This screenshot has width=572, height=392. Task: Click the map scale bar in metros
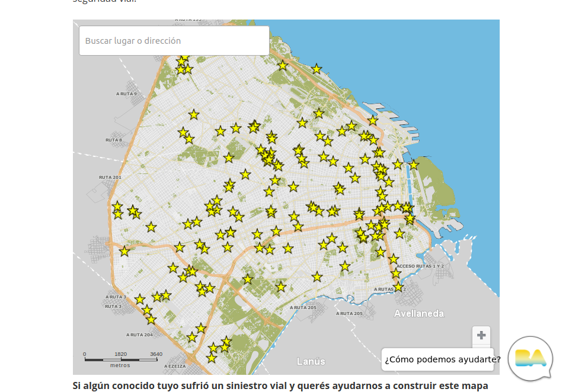tap(120, 359)
